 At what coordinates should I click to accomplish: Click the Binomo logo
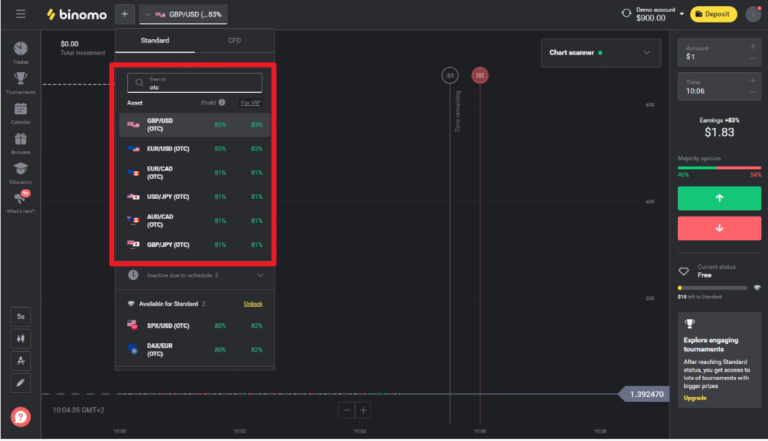point(76,14)
